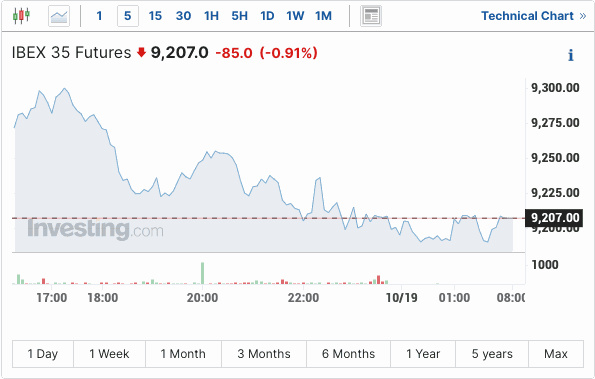The width and height of the screenshot is (595, 379).
Task: Click the 01:00 time label
Action: 454,297
